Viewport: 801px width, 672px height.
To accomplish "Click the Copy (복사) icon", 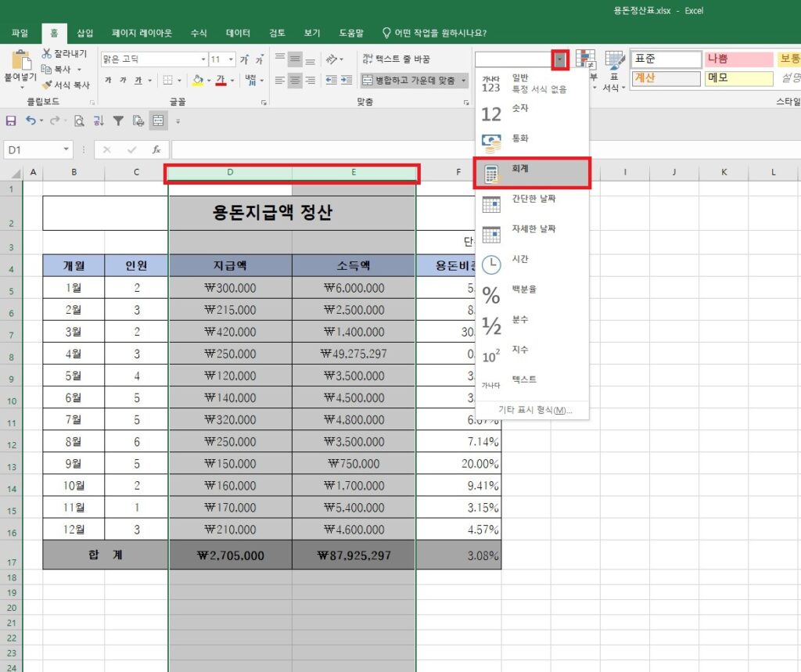I will (x=46, y=69).
